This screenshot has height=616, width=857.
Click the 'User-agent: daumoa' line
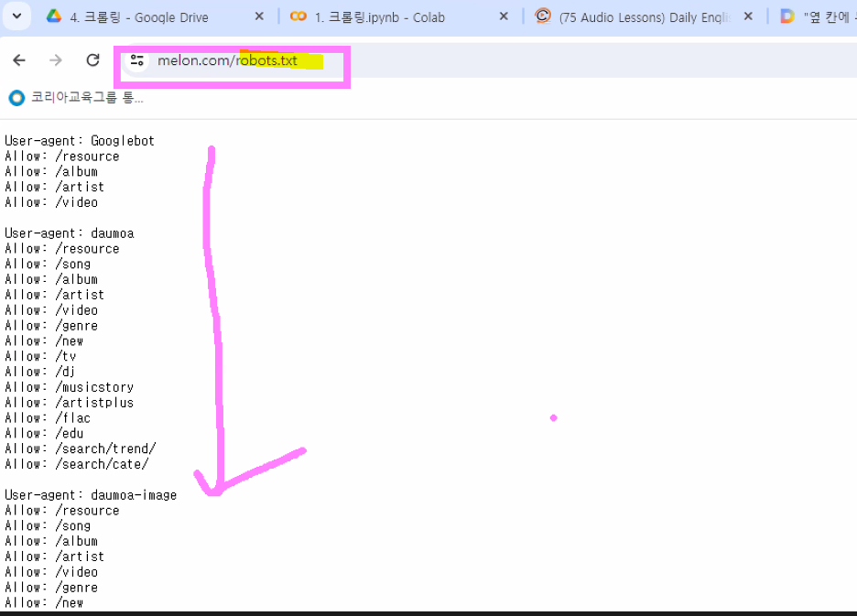(x=70, y=233)
